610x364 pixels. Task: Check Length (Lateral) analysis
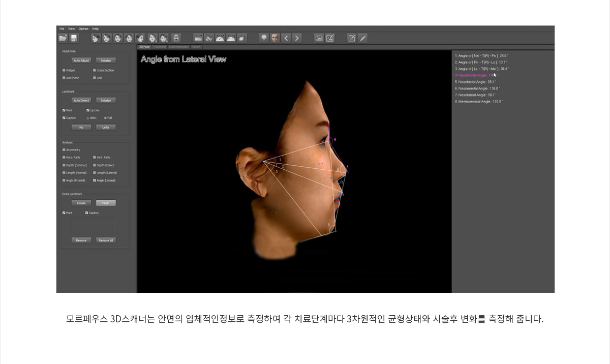point(95,172)
